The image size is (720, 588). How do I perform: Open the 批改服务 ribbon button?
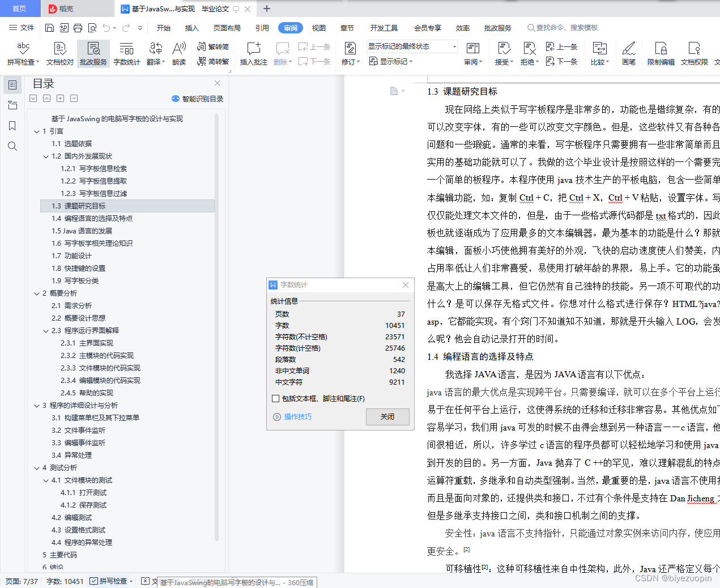93,54
